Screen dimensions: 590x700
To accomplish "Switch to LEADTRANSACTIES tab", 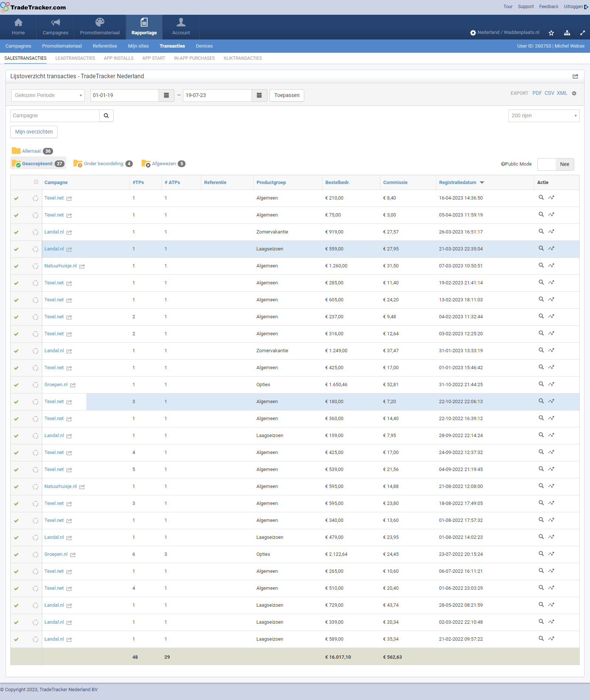I will [x=75, y=58].
